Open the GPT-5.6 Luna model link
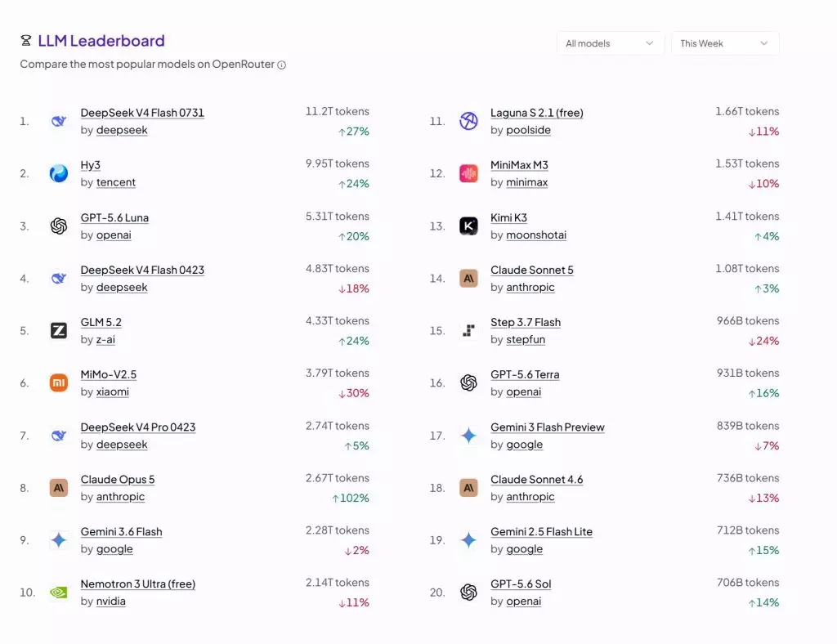The width and height of the screenshot is (837, 644). [x=114, y=217]
